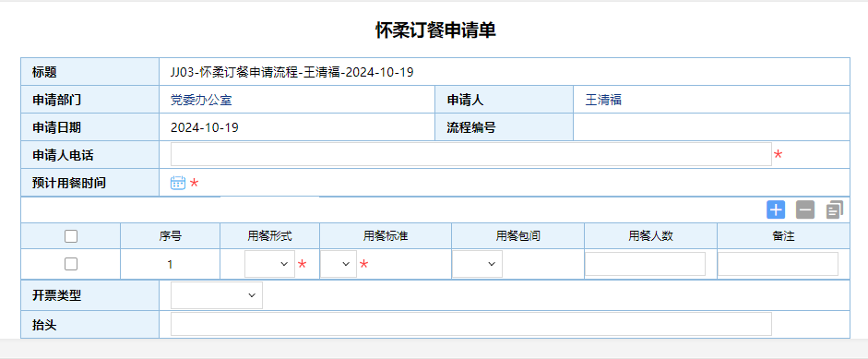Tick the select-all checkbox in the table header
Screen dimensions: 868x359
click(x=71, y=236)
